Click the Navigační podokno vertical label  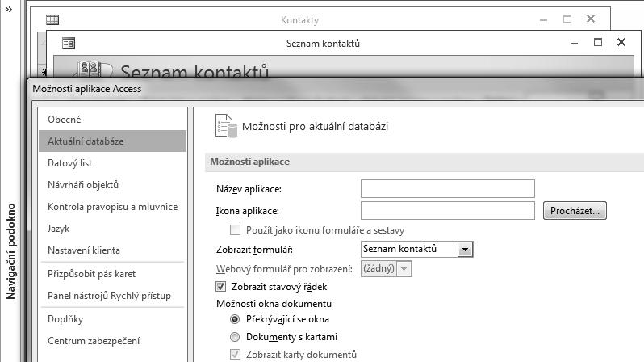[10, 251]
